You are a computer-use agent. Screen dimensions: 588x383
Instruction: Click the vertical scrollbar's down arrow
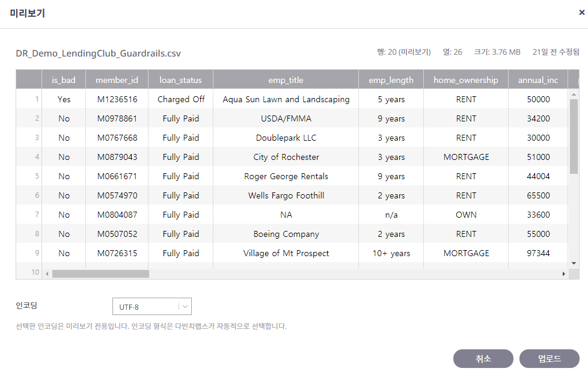[574, 263]
